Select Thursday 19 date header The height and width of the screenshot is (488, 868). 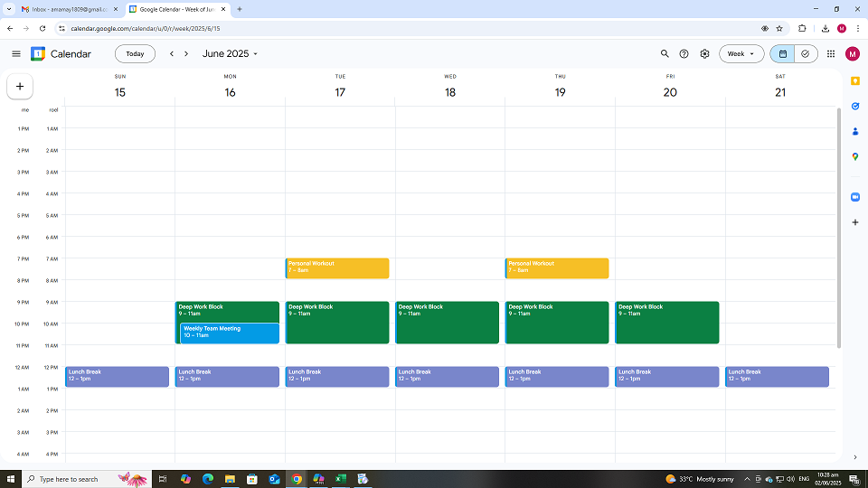[561, 92]
